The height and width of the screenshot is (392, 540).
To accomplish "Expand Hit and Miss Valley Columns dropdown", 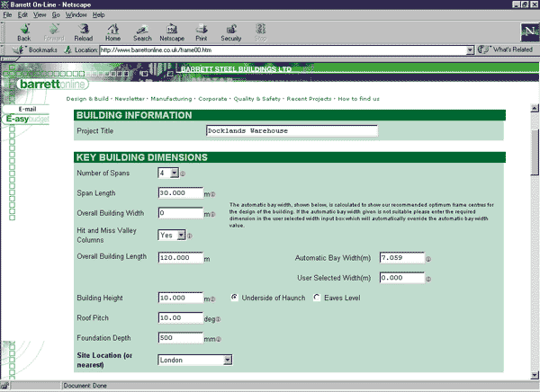I will 171,235.
